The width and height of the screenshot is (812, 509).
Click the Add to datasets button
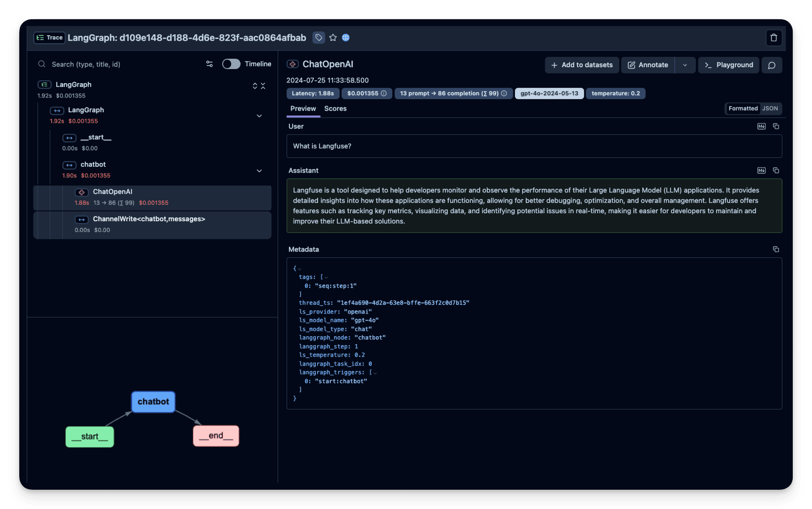582,65
